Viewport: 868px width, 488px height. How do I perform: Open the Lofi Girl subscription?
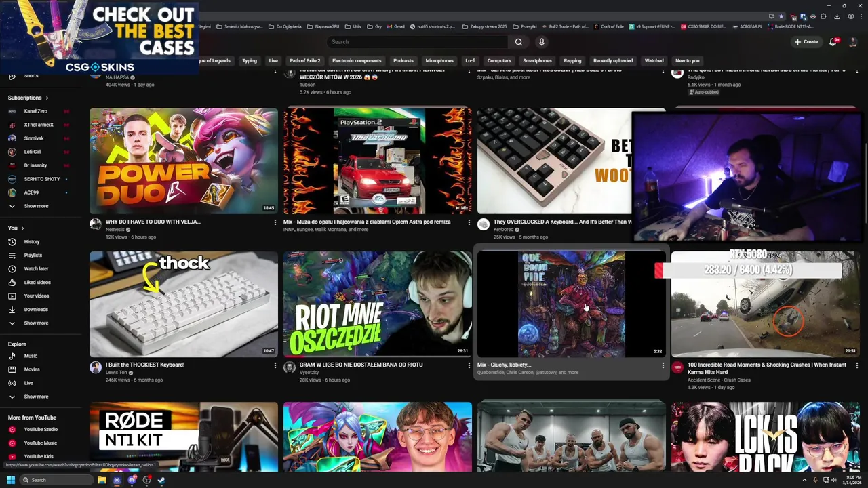pos(32,152)
